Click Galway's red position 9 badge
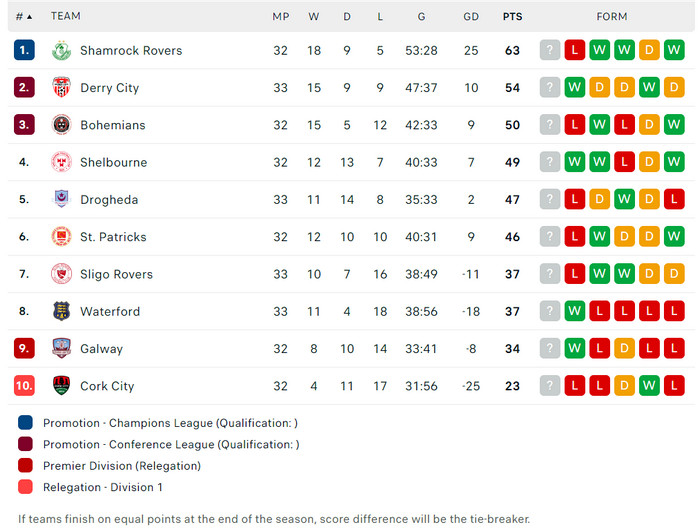This screenshot has width=700, height=532. point(25,349)
